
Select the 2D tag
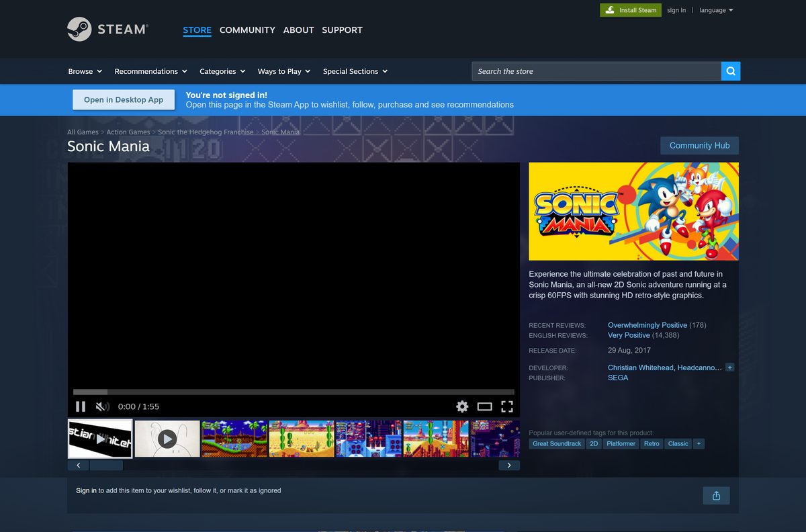[594, 444]
